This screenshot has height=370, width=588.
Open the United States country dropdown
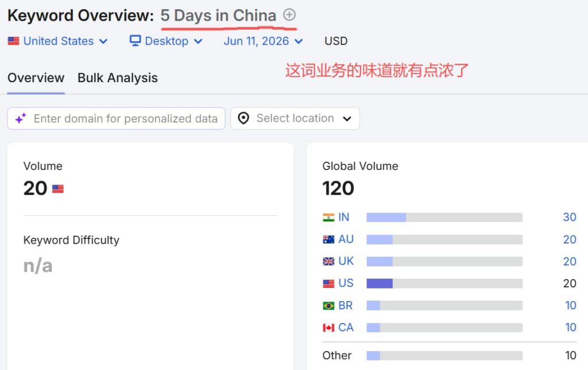click(x=58, y=41)
